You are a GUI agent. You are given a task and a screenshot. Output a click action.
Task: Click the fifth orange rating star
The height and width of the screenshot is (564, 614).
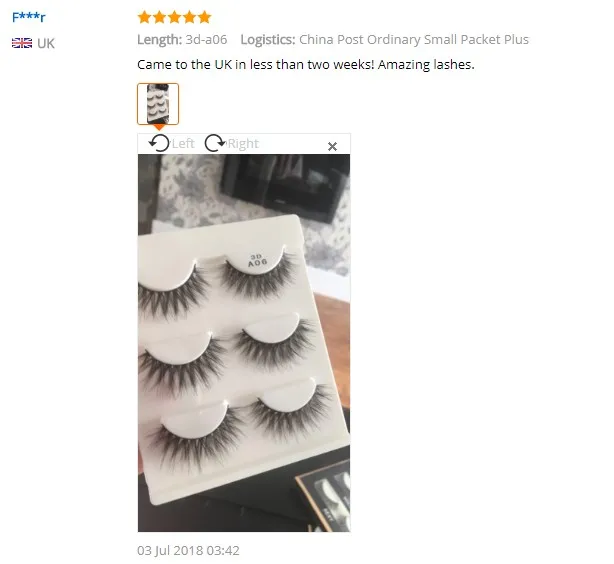pyautogui.click(x=204, y=17)
